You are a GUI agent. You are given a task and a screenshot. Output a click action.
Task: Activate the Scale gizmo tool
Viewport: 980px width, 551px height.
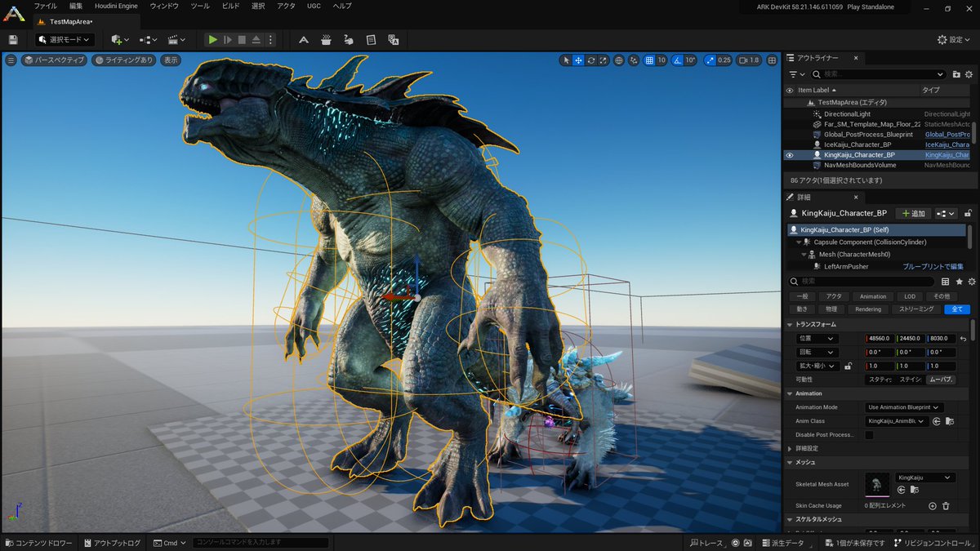click(603, 60)
